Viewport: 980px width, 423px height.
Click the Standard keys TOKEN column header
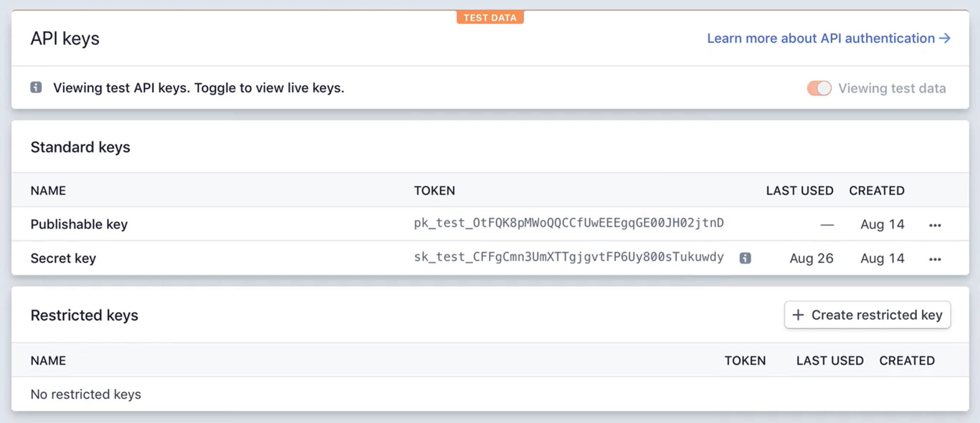click(434, 190)
